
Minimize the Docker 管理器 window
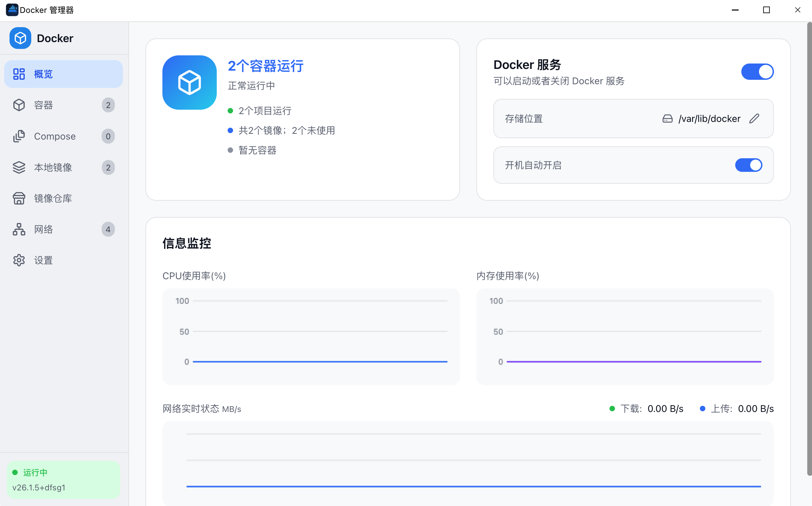(735, 10)
